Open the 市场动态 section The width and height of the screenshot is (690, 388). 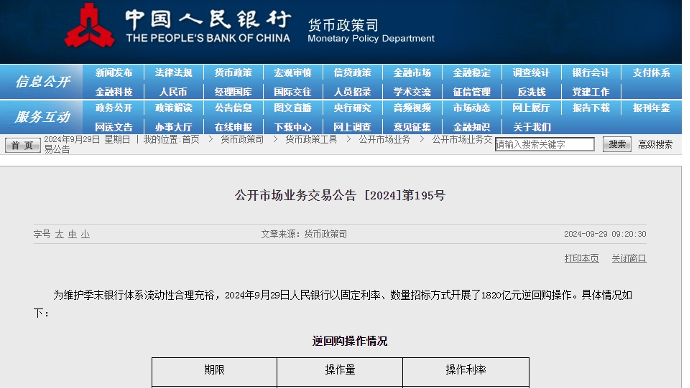[472, 108]
